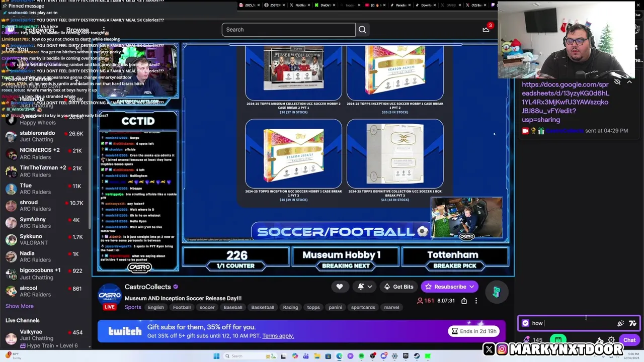Viewport: 644px width, 362px height.
Task: Select the topps tag
Action: click(313, 307)
